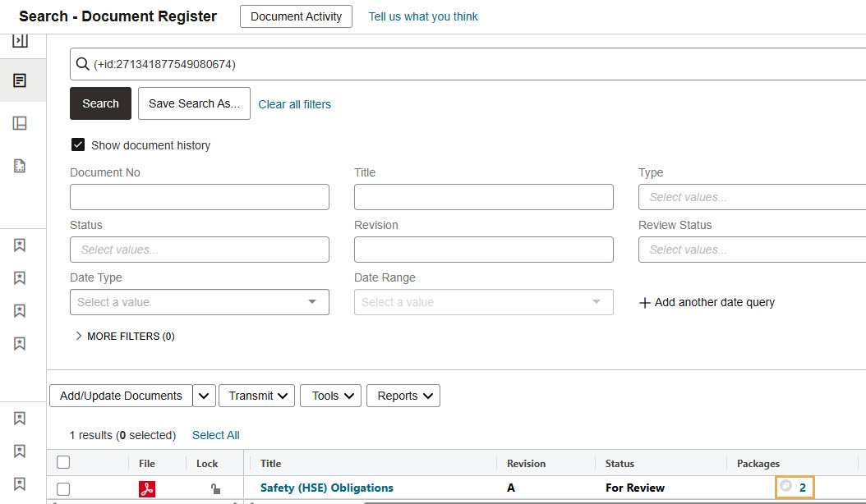Click the plus icon to add date query
Screen dimensions: 866x504
[644, 303]
